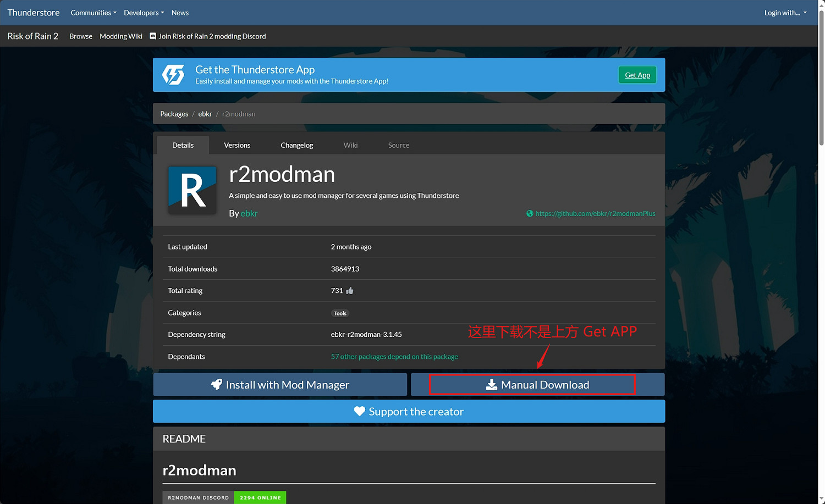Open the News menu item

pyautogui.click(x=180, y=13)
